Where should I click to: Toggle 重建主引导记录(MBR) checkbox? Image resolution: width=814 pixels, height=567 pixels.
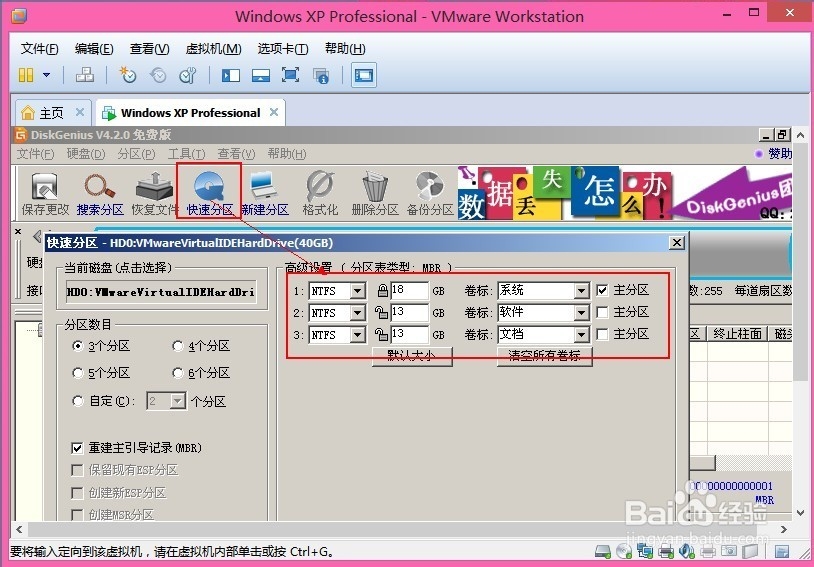[x=77, y=448]
